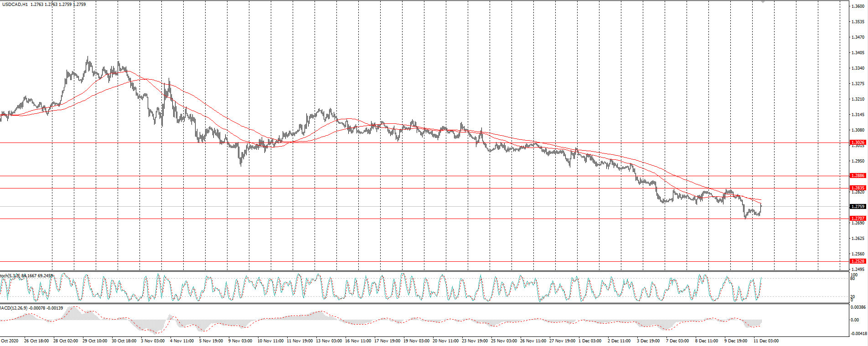Click the 2 Dec 11:00 time label

[x=619, y=341]
